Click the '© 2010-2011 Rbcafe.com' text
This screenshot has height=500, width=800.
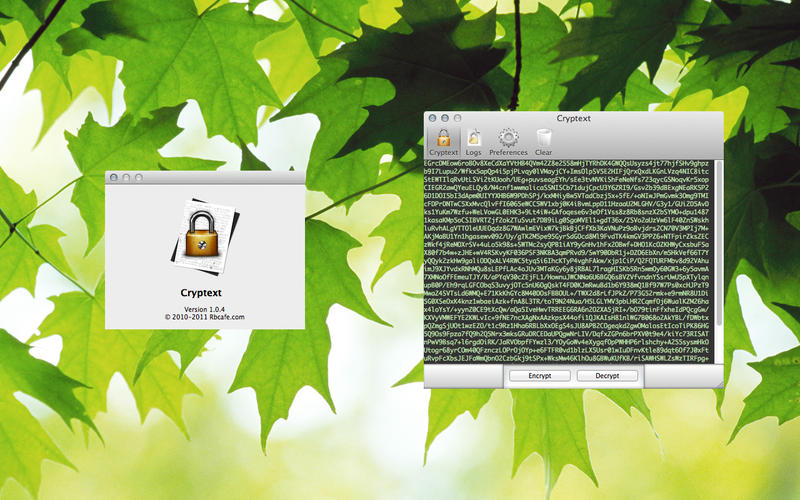pos(205,317)
